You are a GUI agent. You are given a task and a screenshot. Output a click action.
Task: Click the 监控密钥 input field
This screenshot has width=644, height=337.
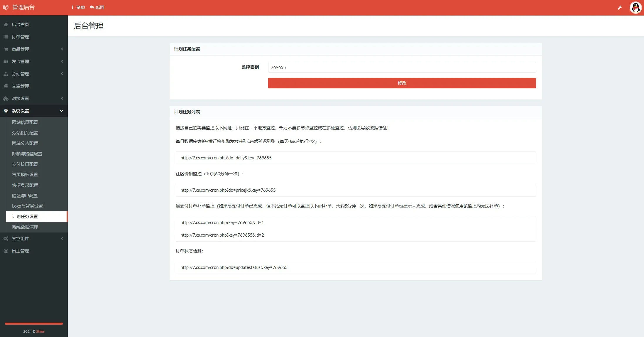tap(402, 68)
